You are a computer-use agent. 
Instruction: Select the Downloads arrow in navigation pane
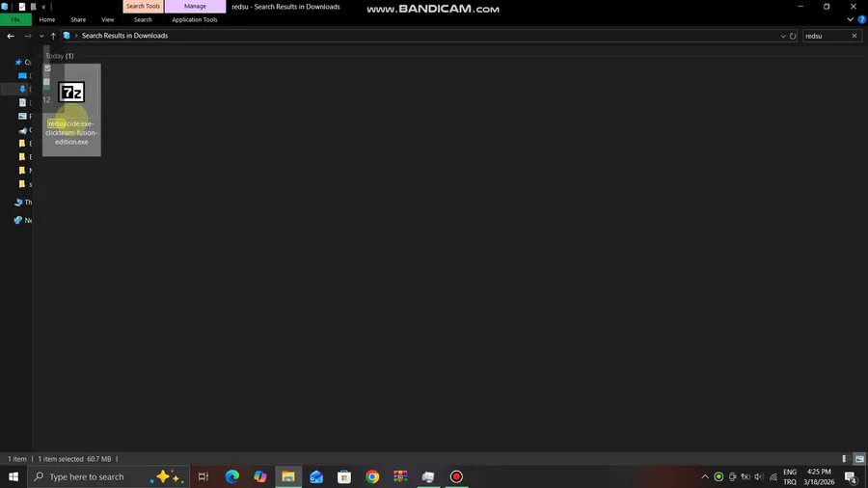tap(23, 89)
